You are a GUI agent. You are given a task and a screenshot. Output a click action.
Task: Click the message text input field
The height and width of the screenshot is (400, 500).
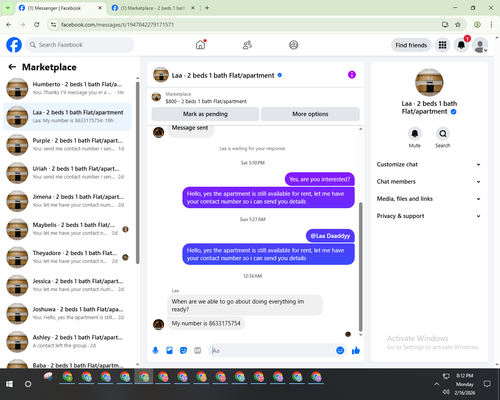click(273, 350)
